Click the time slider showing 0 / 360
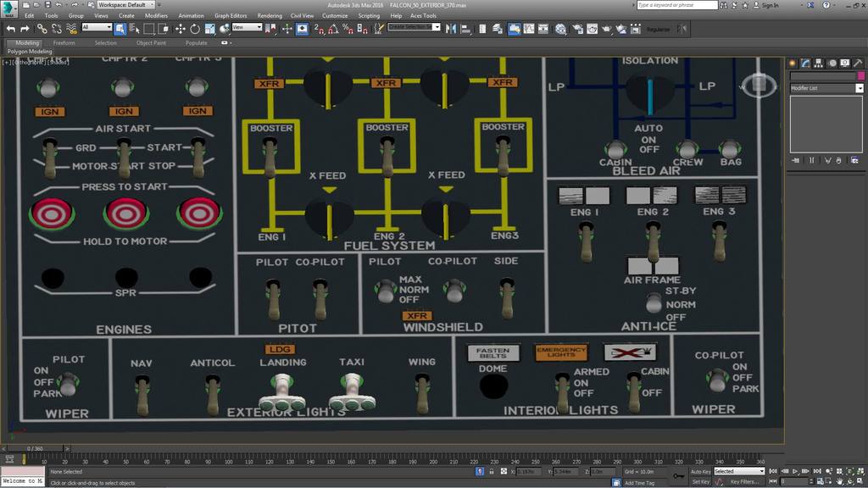The width and height of the screenshot is (868, 488). coord(36,448)
